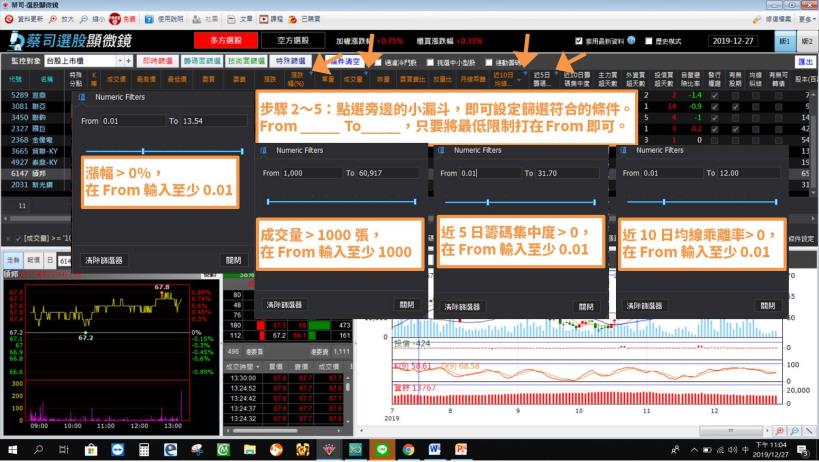
Task: Click the 資料更新 refresh icon
Action: tap(9, 19)
